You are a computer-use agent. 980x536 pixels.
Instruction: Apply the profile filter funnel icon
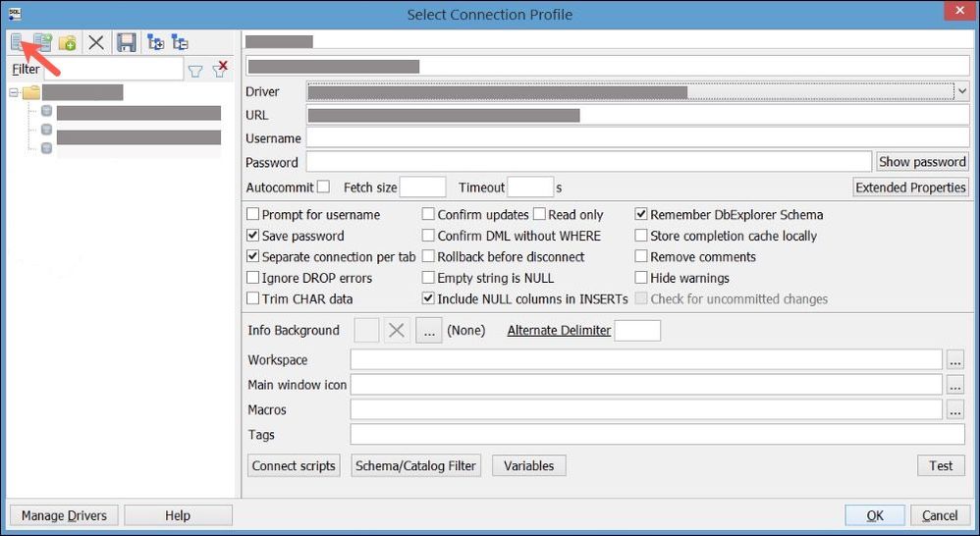pos(195,70)
